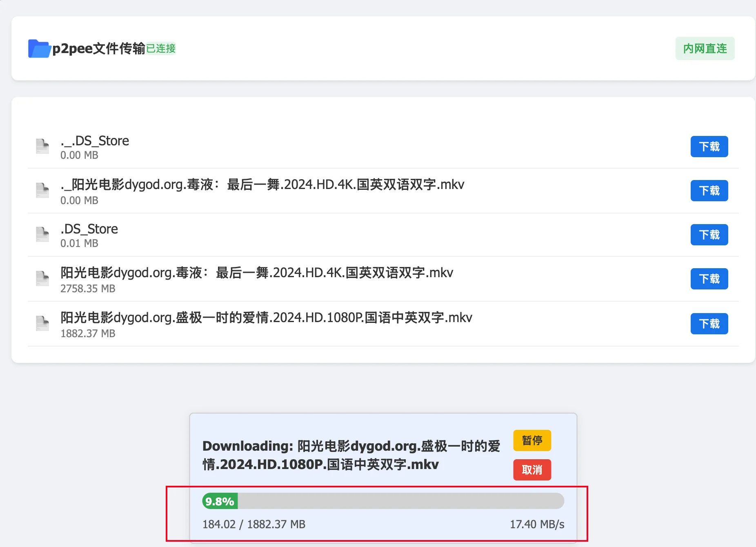Click the 内网直连 connection badge
Viewport: 756px width, 547px height.
coord(705,49)
